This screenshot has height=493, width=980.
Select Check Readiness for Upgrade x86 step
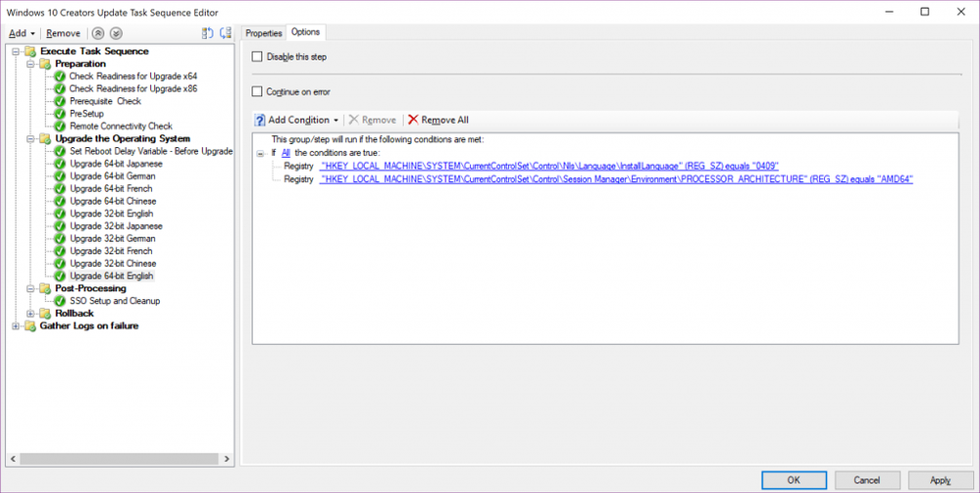133,89
